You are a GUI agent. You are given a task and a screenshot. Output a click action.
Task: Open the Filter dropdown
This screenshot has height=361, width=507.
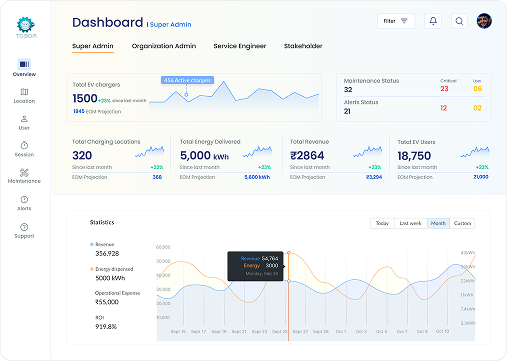396,21
